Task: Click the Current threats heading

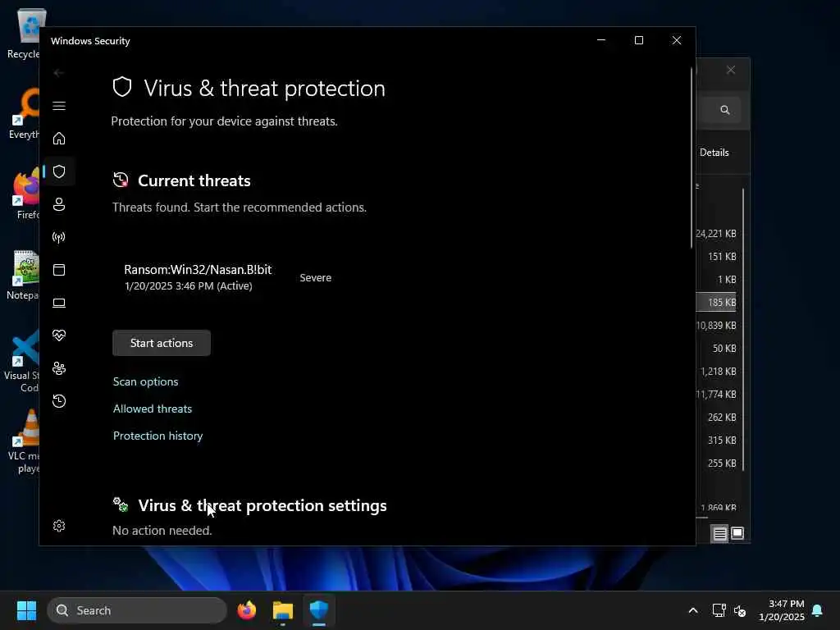Action: pos(194,180)
